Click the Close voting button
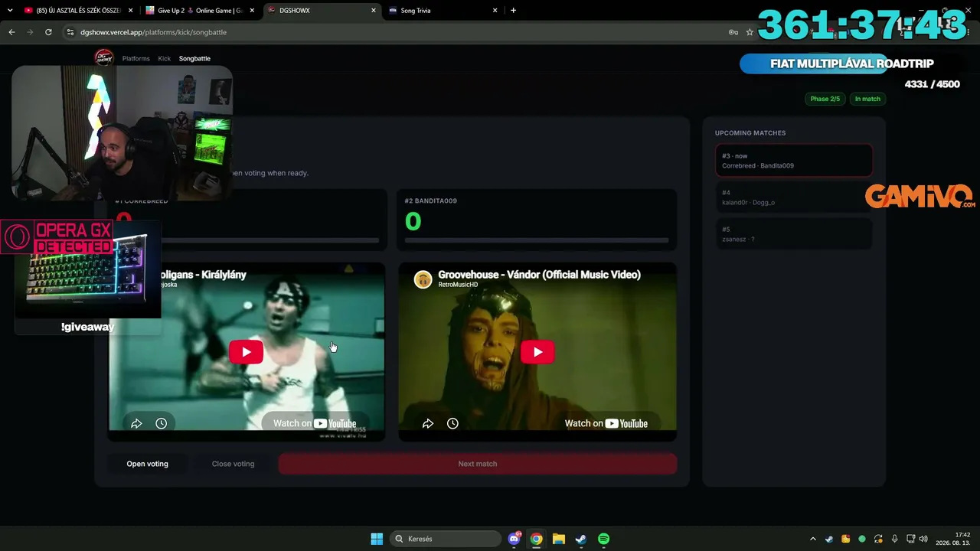This screenshot has width=980, height=551. click(233, 464)
